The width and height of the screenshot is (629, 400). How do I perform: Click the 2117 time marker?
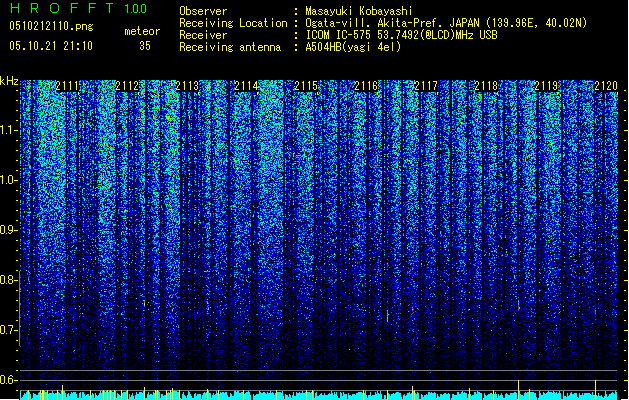pyautogui.click(x=426, y=86)
